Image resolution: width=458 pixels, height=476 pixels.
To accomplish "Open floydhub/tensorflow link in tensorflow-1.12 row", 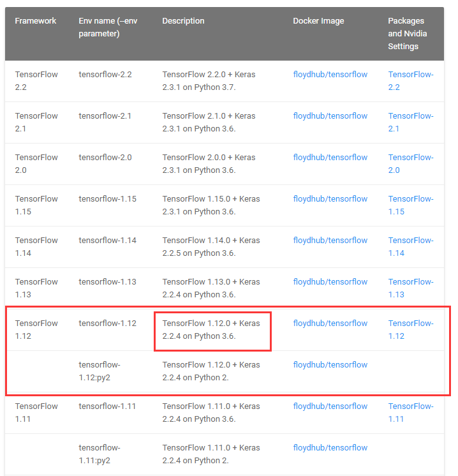I will coord(330,324).
